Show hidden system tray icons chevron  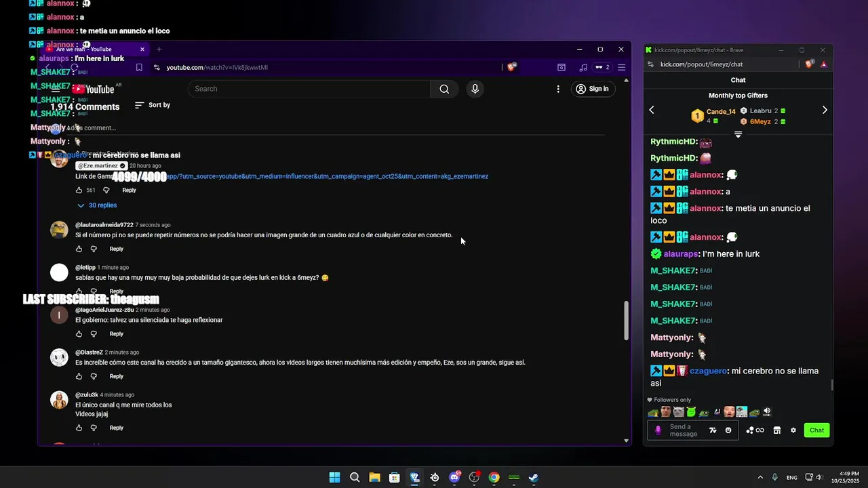pos(760,477)
